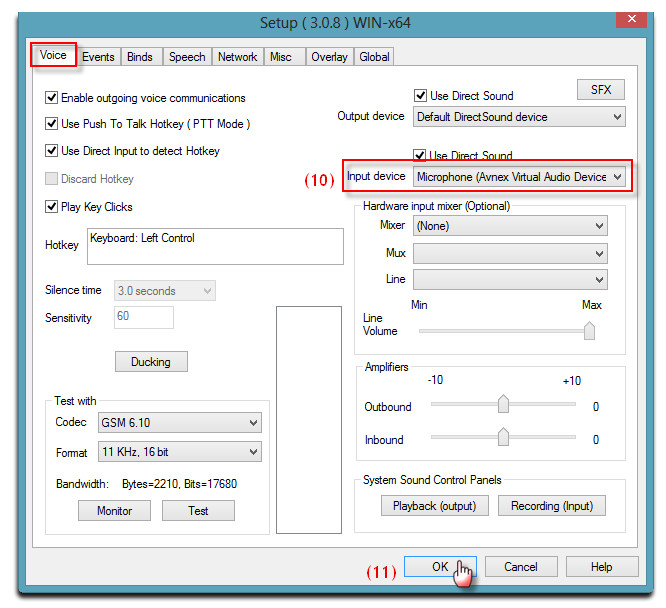Image resolution: width=666 pixels, height=608 pixels.
Task: Switch to the Speech tab
Action: point(187,57)
